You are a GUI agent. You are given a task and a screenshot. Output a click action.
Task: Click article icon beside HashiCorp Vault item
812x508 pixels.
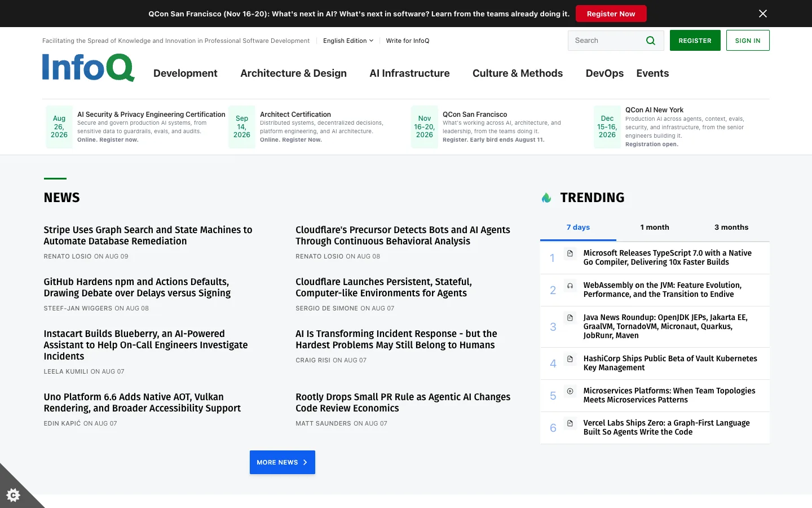click(x=570, y=359)
